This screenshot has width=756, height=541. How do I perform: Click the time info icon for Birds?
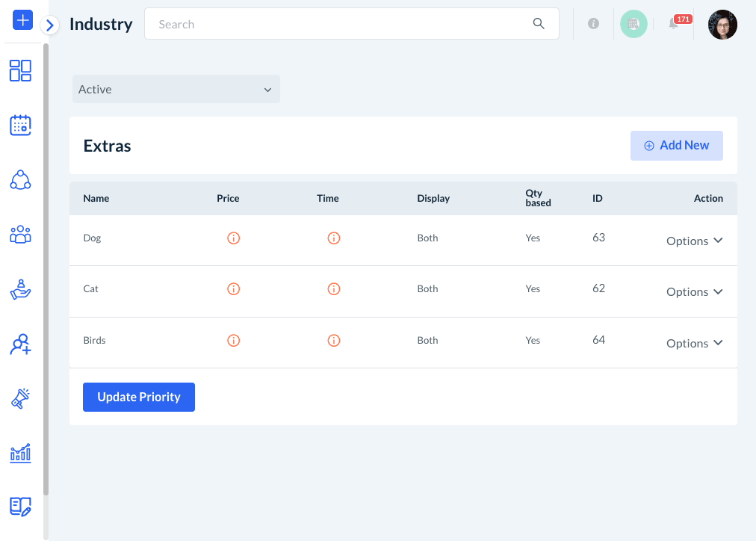click(x=334, y=341)
